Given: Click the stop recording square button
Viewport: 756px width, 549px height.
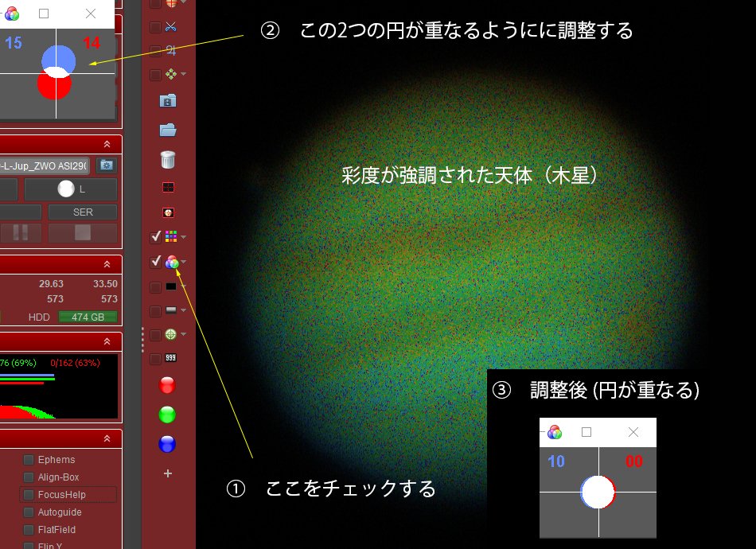Looking at the screenshot, I should click(x=82, y=233).
